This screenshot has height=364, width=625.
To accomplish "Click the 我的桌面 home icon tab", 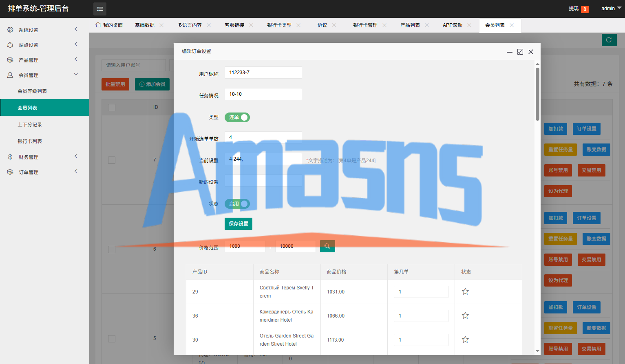I will pyautogui.click(x=109, y=25).
